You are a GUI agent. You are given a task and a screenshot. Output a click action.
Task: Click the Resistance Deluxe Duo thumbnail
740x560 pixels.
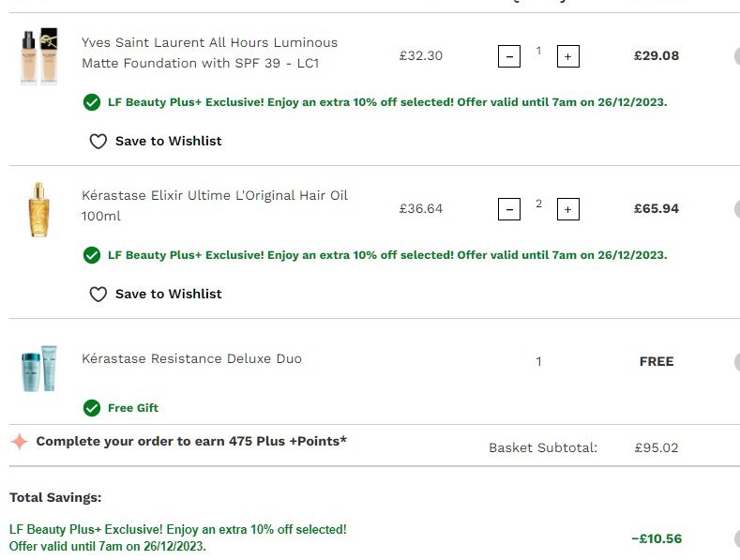tap(38, 368)
